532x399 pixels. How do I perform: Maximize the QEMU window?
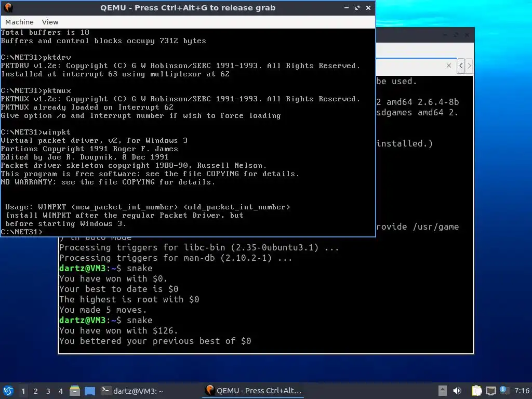(x=357, y=7)
